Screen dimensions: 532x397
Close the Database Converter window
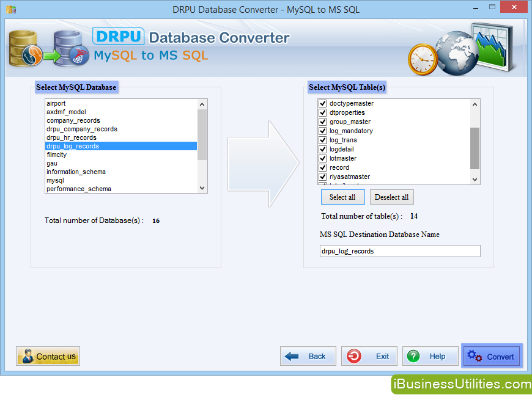(x=514, y=7)
